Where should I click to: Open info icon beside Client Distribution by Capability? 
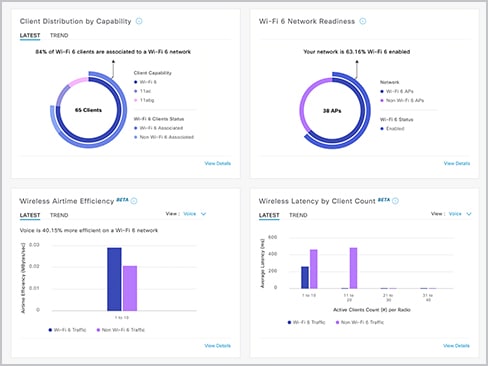[x=139, y=21]
